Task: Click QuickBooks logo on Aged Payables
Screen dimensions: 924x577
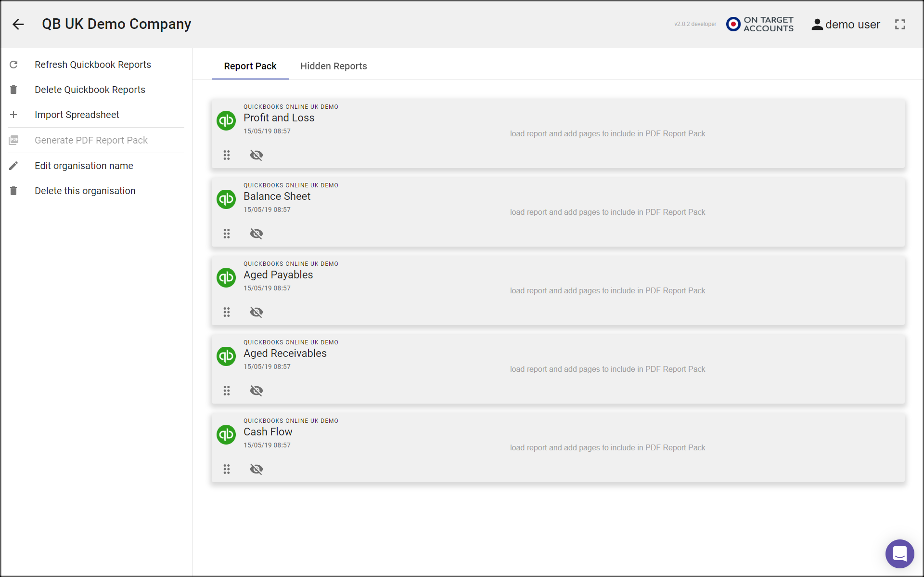Action: click(x=226, y=277)
